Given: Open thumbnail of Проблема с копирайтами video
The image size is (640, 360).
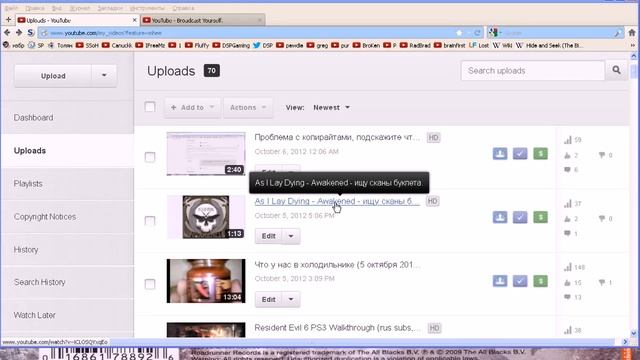Looking at the screenshot, I should [206, 153].
